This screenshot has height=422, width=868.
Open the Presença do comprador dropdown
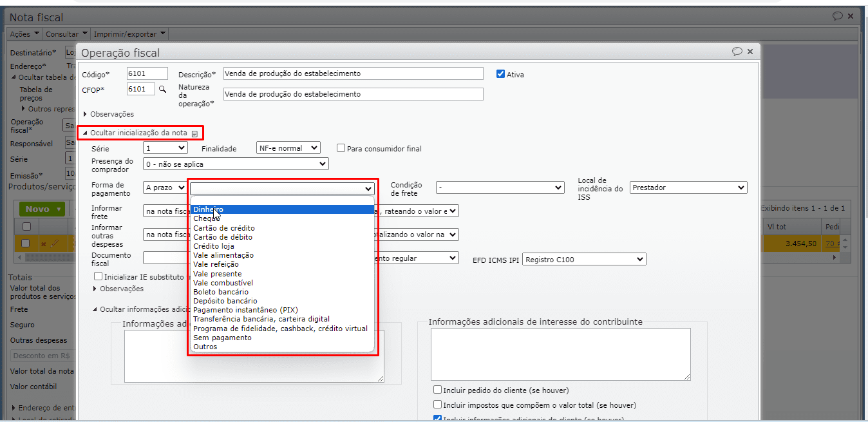point(236,164)
